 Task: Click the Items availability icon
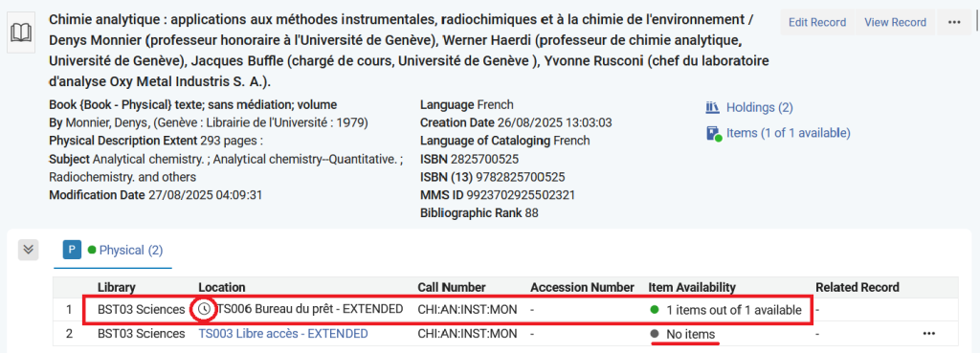(x=713, y=134)
